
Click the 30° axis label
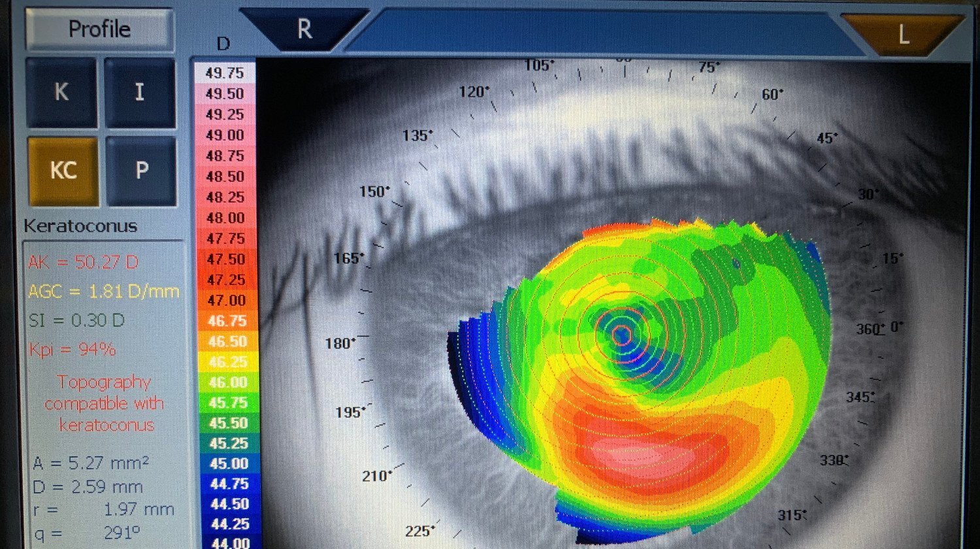(x=869, y=194)
